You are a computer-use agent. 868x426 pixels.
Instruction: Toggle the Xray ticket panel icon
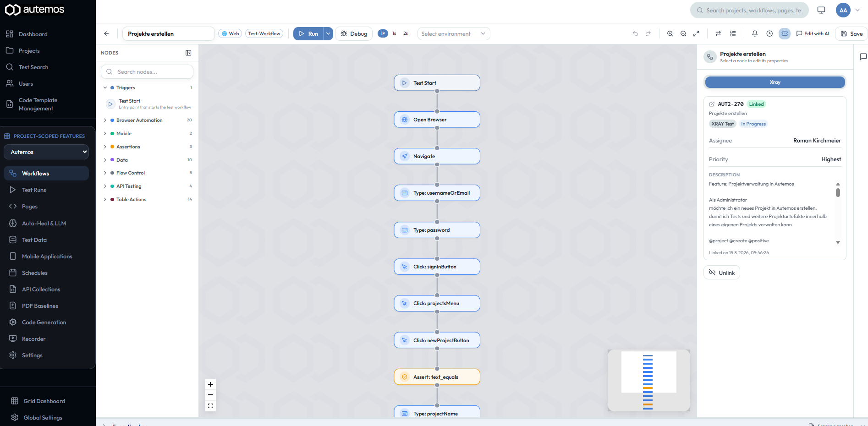(x=785, y=33)
